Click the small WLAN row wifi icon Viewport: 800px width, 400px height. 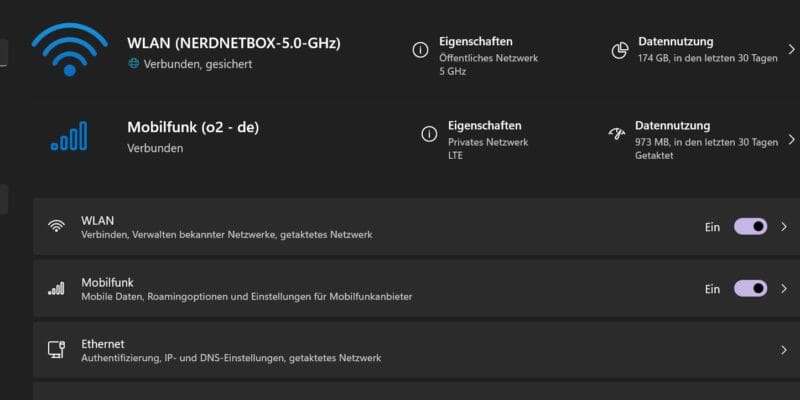pyautogui.click(x=56, y=227)
